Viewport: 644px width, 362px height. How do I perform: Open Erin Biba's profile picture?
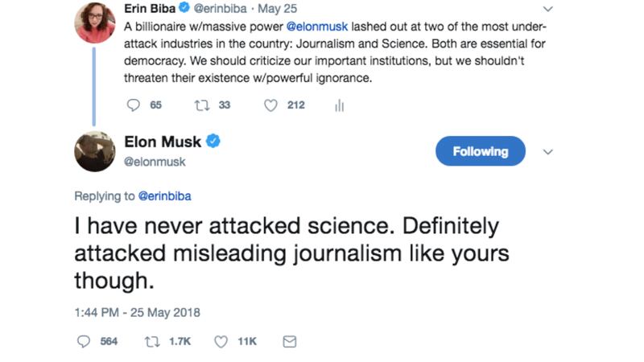click(x=94, y=23)
